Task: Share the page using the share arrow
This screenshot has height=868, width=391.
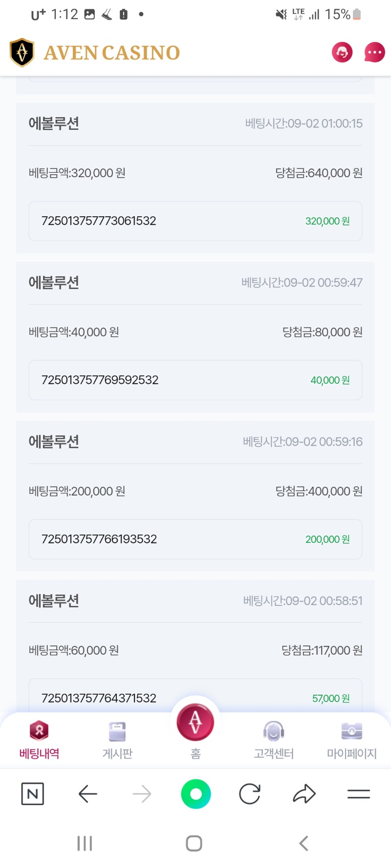Action: [x=304, y=794]
